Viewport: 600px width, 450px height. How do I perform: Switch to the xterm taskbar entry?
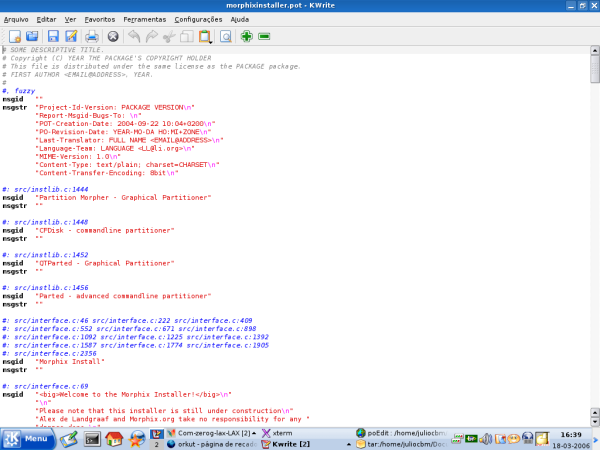click(277, 433)
